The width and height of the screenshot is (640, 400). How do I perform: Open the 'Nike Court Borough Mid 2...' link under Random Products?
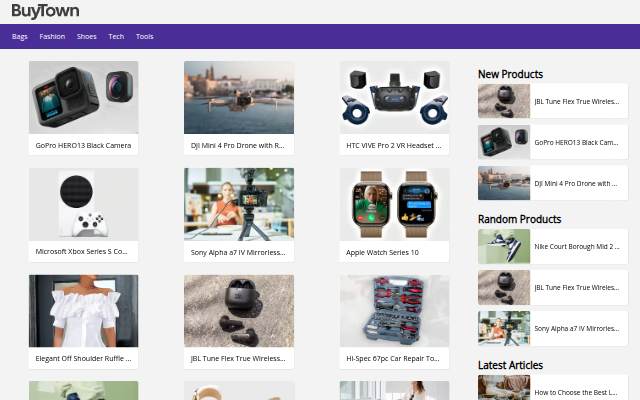pos(577,247)
